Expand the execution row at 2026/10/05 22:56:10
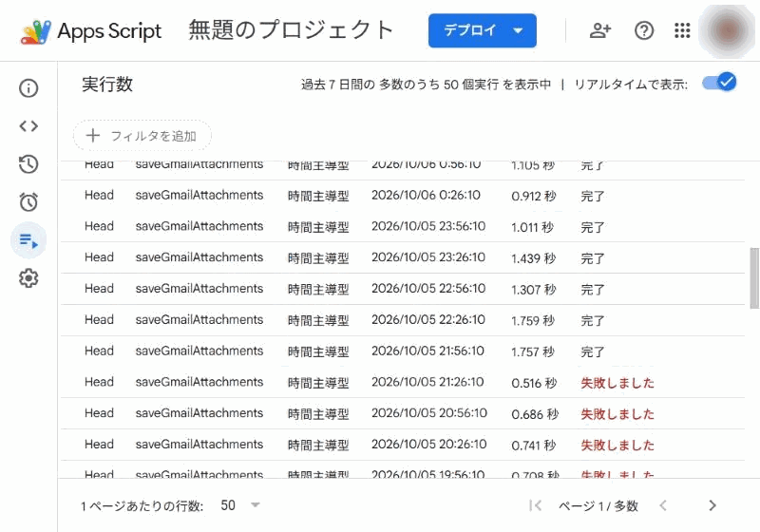This screenshot has height=532, width=760. [x=403, y=289]
